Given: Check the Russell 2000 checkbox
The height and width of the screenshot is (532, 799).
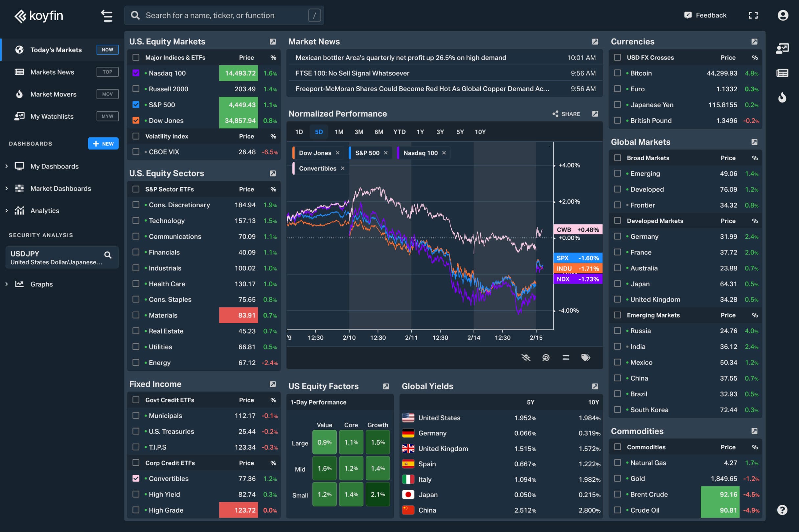Looking at the screenshot, I should pyautogui.click(x=136, y=89).
